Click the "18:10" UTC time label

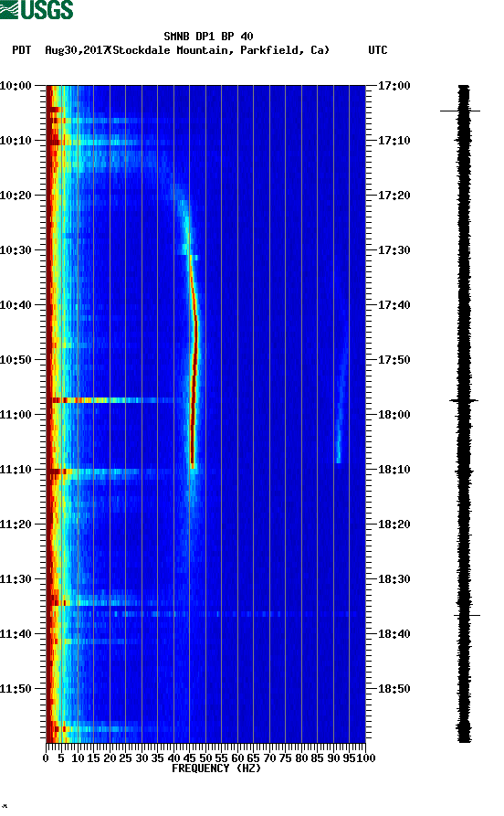coord(394,470)
